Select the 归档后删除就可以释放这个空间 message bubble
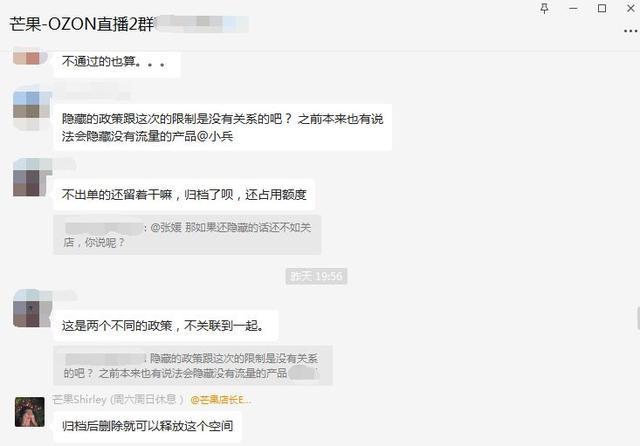 147,426
